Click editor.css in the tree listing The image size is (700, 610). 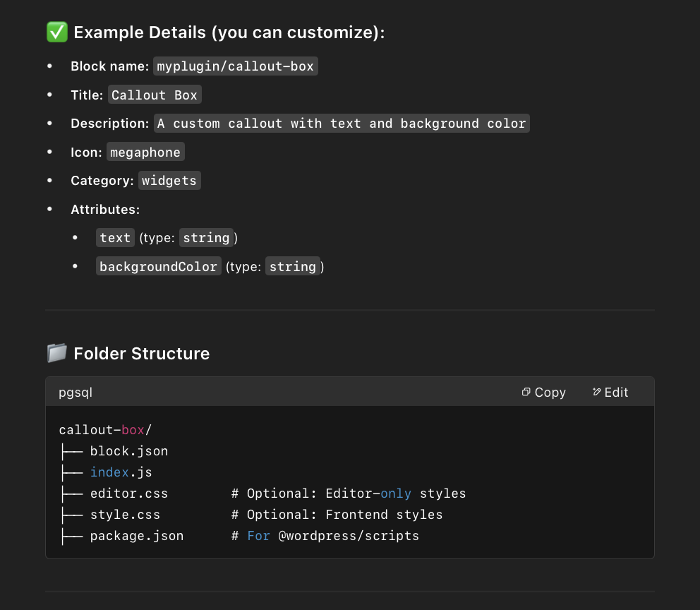click(x=129, y=494)
